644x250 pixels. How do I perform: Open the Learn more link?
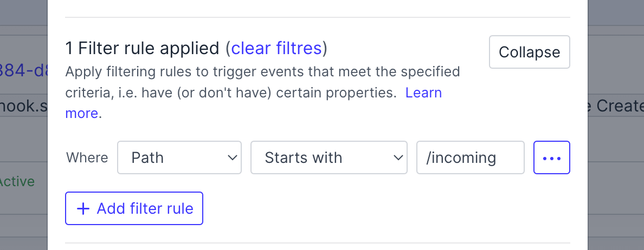423,93
